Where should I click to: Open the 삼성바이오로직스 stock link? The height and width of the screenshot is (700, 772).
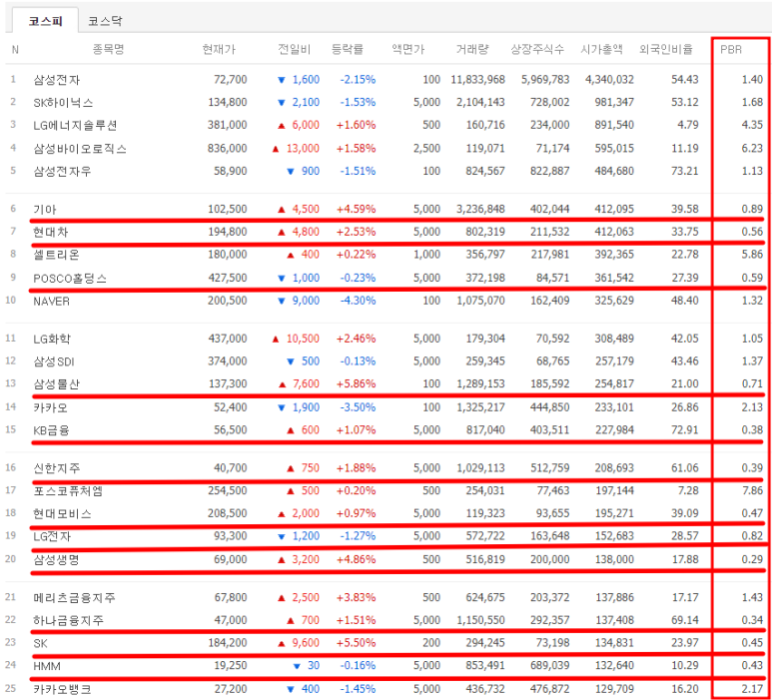click(80, 148)
